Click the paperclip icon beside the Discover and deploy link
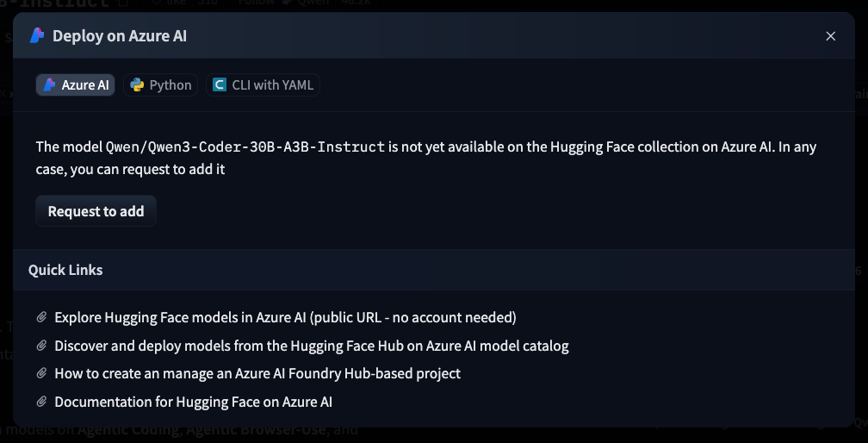The width and height of the screenshot is (868, 443). tap(41, 346)
